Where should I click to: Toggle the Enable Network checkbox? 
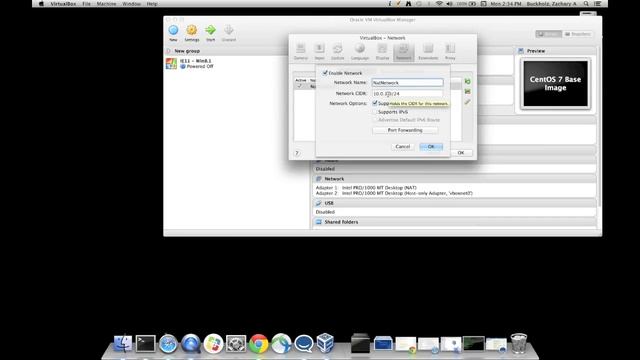tap(325, 73)
